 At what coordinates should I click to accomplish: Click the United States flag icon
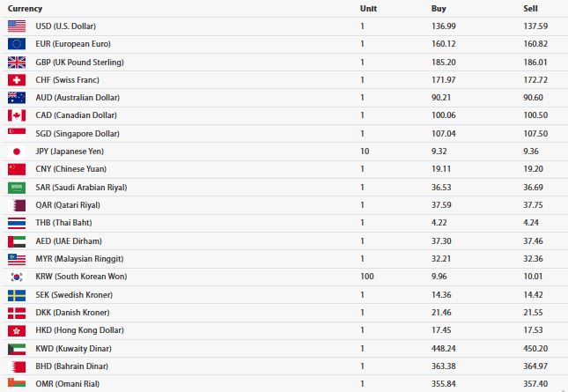(17, 26)
